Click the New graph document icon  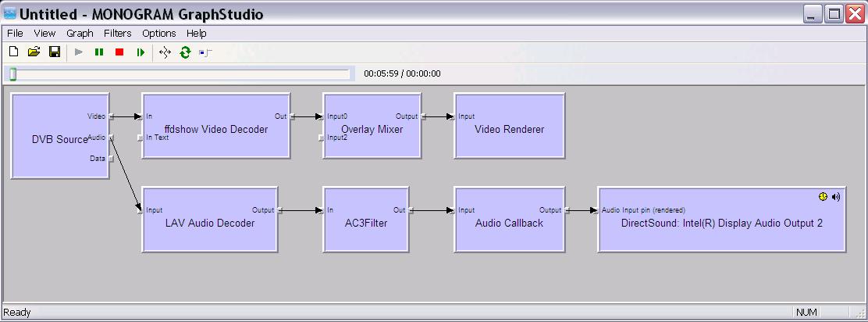pos(13,52)
